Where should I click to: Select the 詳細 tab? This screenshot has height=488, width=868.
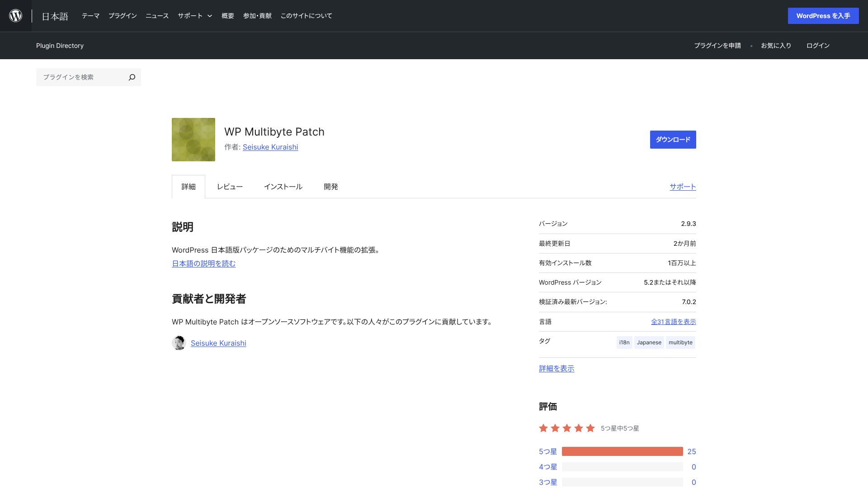tap(189, 187)
